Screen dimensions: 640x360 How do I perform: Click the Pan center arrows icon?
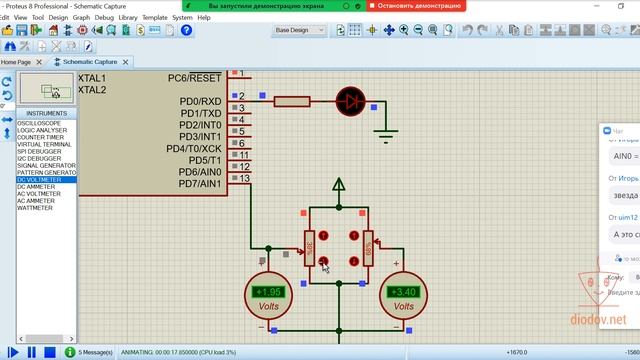[x=389, y=30]
